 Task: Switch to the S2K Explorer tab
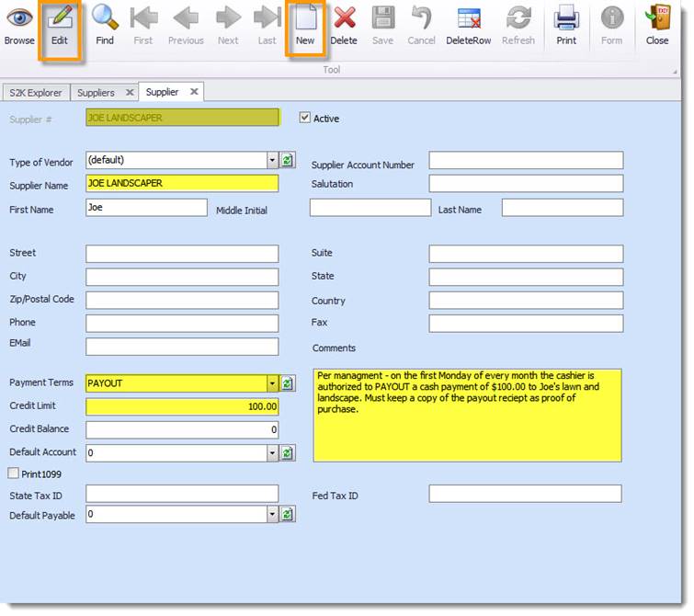pyautogui.click(x=35, y=93)
